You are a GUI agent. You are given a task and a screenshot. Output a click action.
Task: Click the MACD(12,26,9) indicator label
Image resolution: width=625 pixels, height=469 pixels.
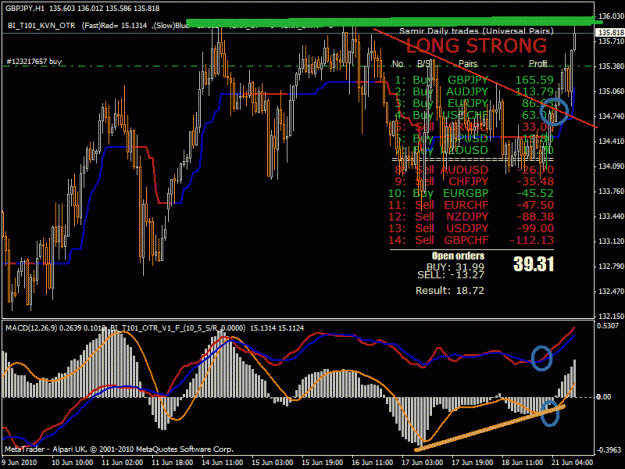[31, 328]
